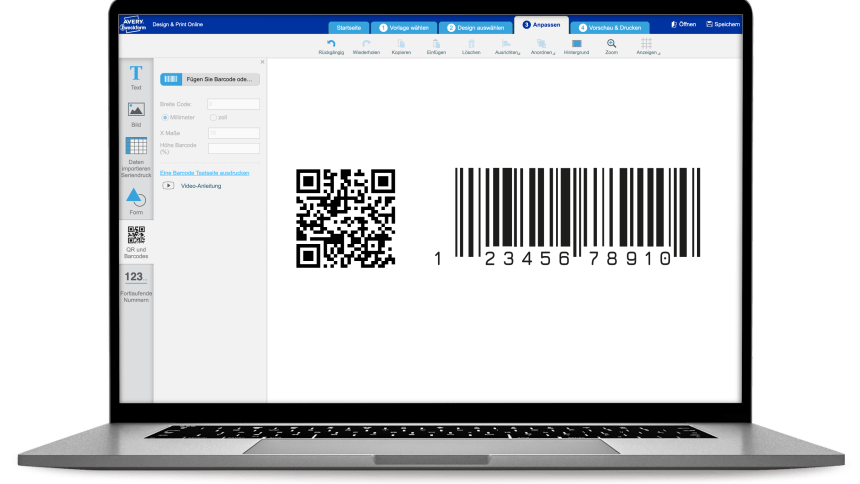Expand the Ausrichten align dropdown
The image size is (860, 484).
507,46
